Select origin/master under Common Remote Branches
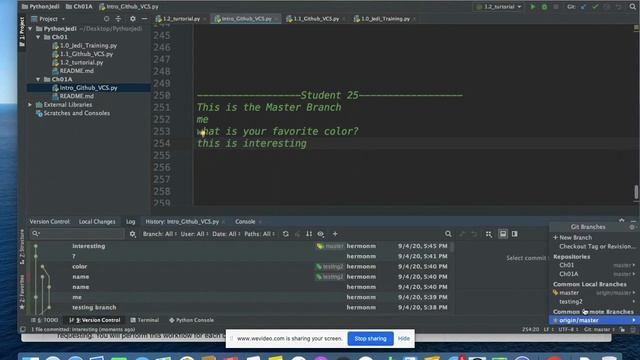Viewport: 640px width, 360px height. pos(593,320)
